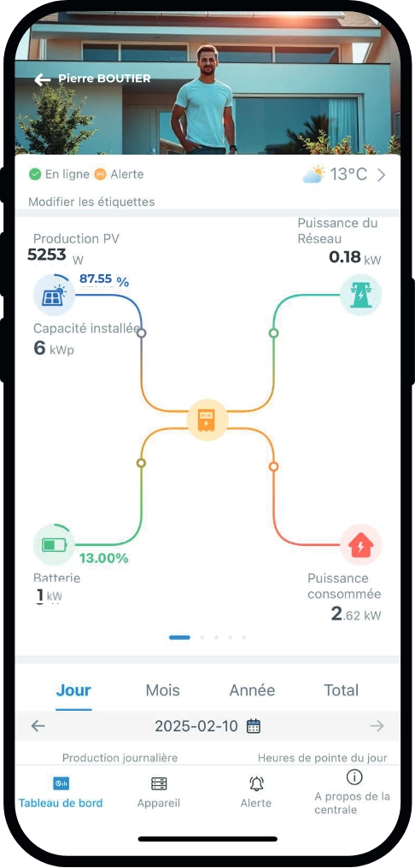Image resolution: width=415 pixels, height=868 pixels.
Task: Go to previous day with left arrow
Action: 38,725
